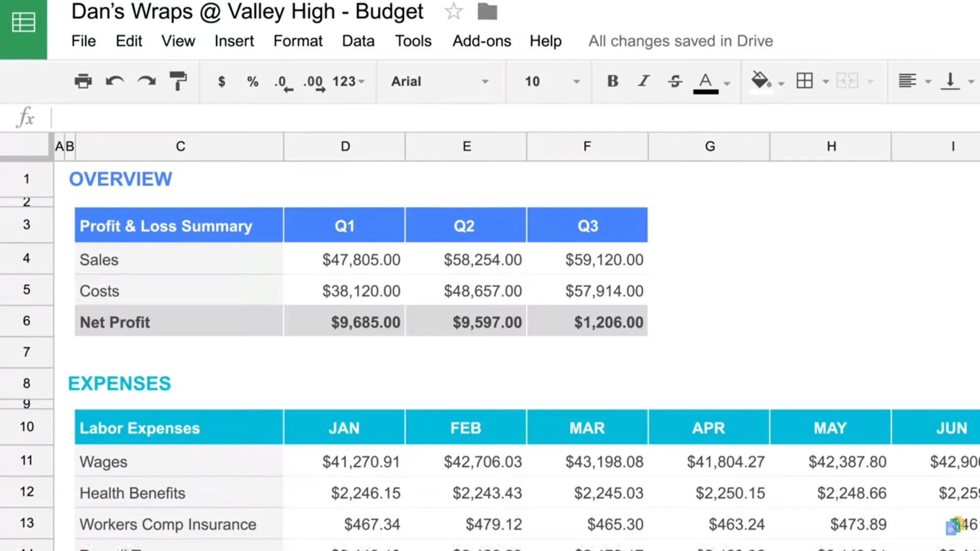Star the spreadsheet
This screenshot has height=551, width=980.
[453, 11]
